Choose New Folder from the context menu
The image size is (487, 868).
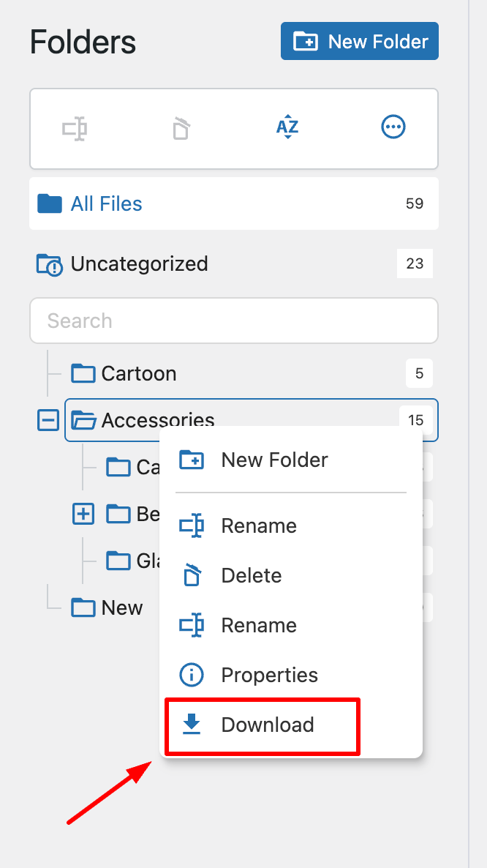click(273, 460)
